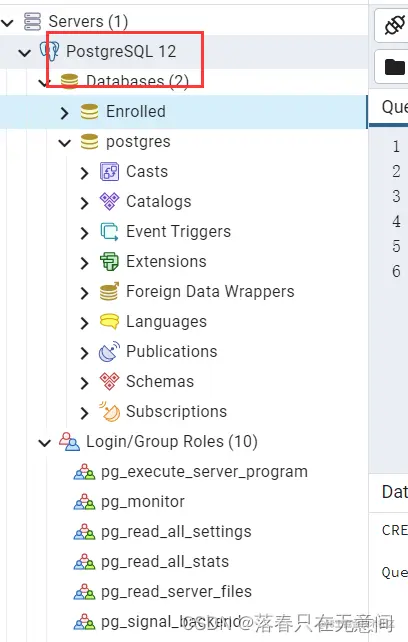Click the pg_execute_server_program role icon
This screenshot has height=642, width=408.
coord(84,472)
